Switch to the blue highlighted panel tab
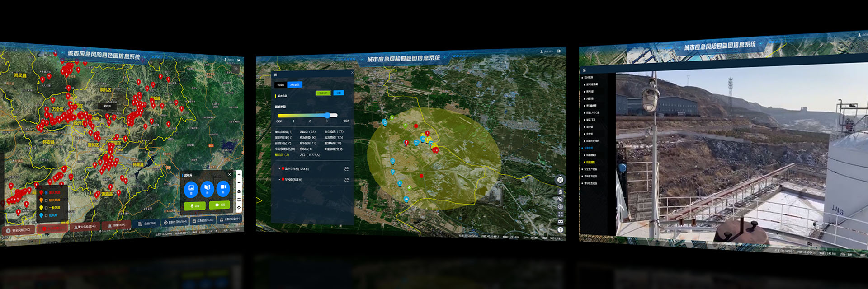The height and width of the screenshot is (289, 868). point(294,85)
